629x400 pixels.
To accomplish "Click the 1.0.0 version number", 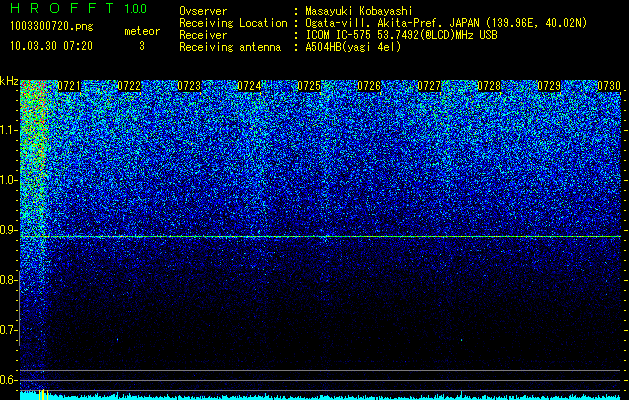I will [136, 8].
